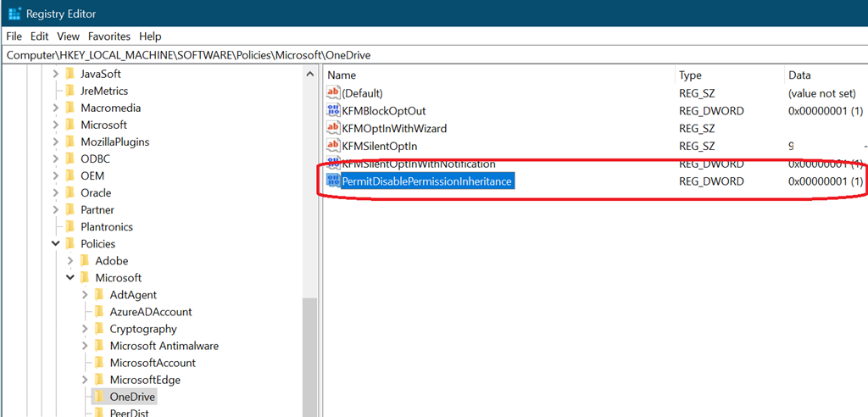Expand the Microsoft Antimalware key
The width and height of the screenshot is (868, 417).
coord(85,346)
